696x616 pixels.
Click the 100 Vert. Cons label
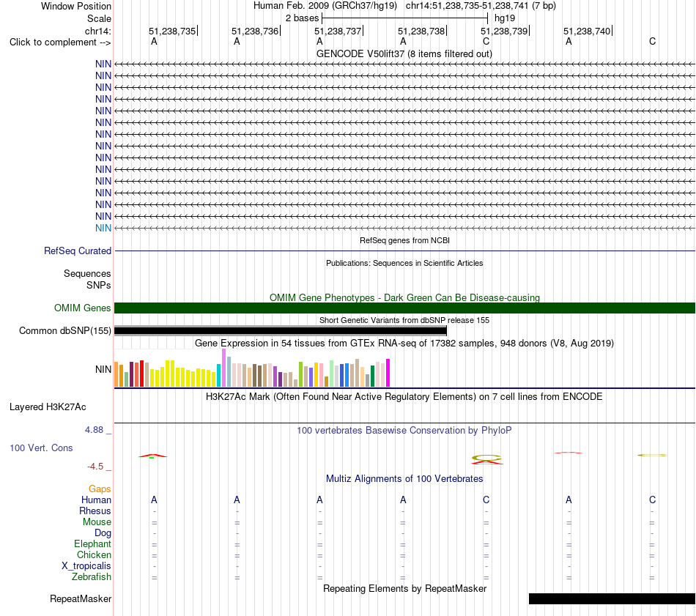(x=41, y=448)
